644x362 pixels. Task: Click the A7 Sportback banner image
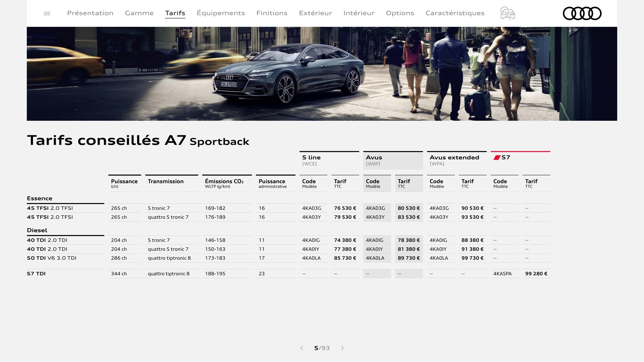[x=322, y=74]
